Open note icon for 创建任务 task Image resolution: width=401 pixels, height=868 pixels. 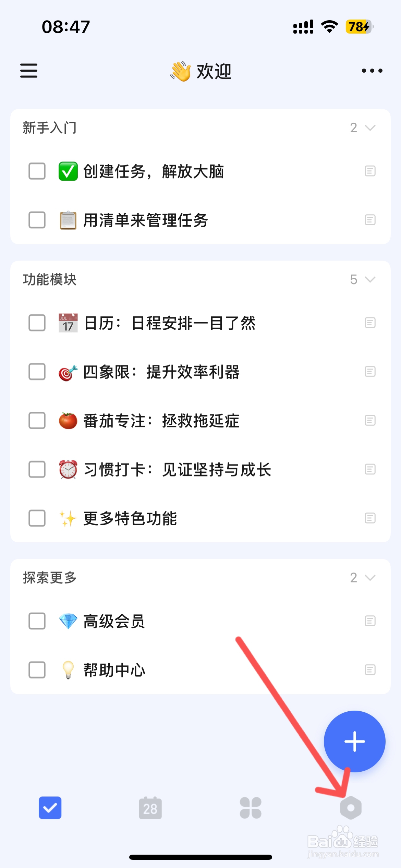(x=370, y=171)
